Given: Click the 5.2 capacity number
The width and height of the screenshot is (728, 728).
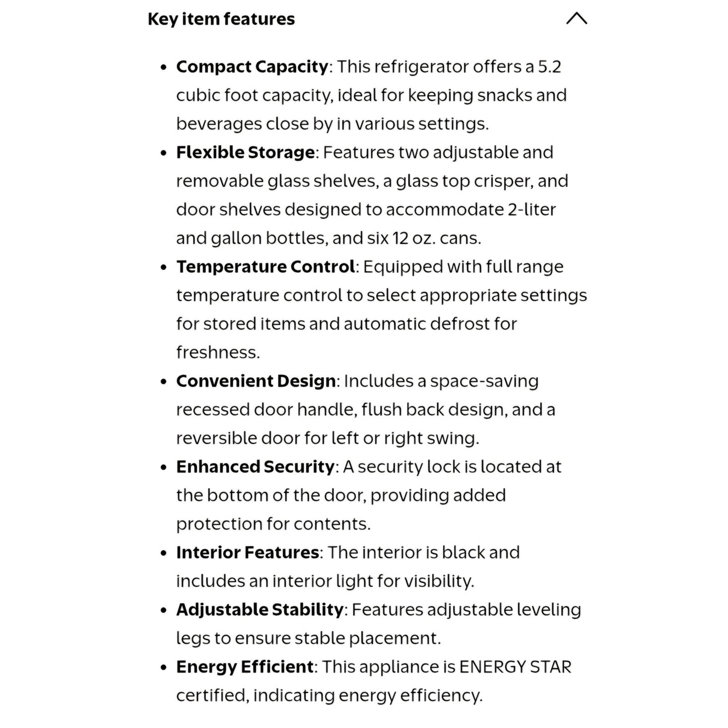Looking at the screenshot, I should (x=549, y=67).
